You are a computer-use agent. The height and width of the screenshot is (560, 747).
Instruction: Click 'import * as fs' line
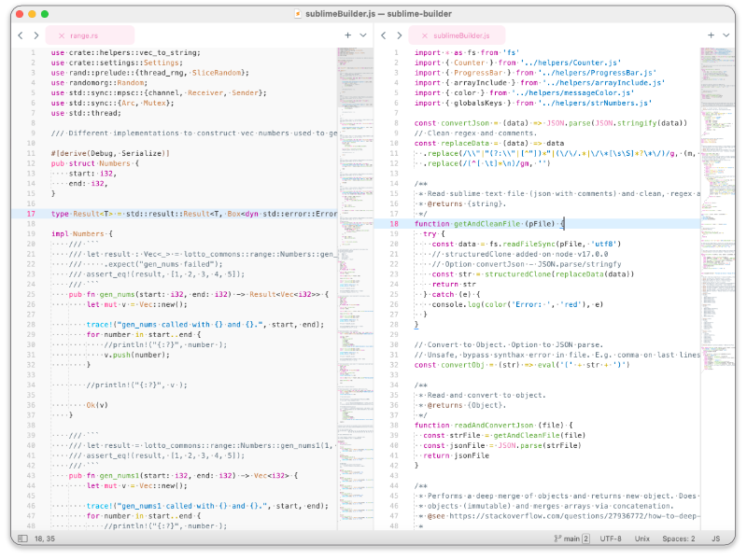click(x=467, y=52)
